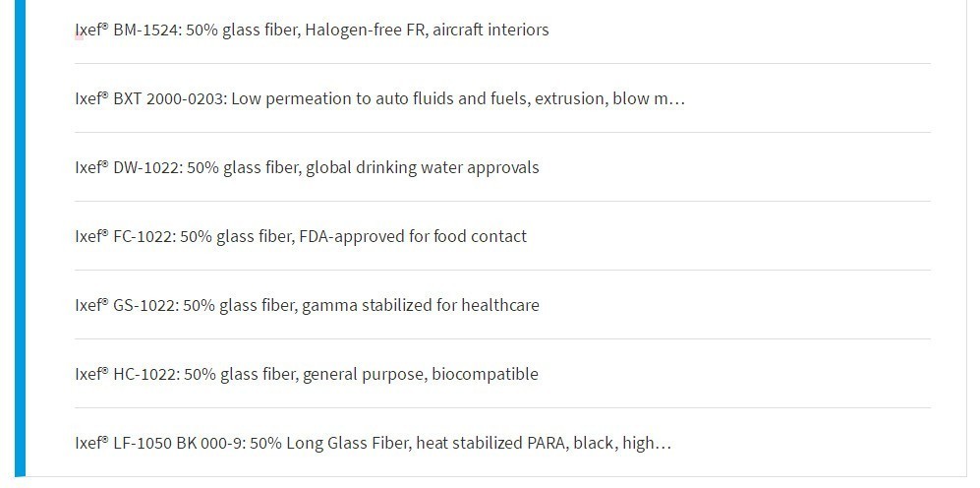Click "heat stabilized PARA, black" text
Viewport: 980px width, 488px height.
tap(517, 443)
